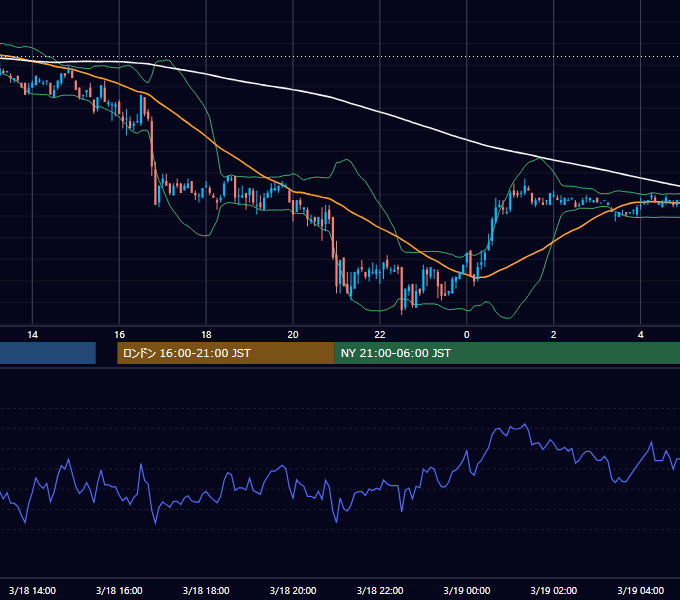Click the 3/19 04:00 date label

tap(641, 590)
